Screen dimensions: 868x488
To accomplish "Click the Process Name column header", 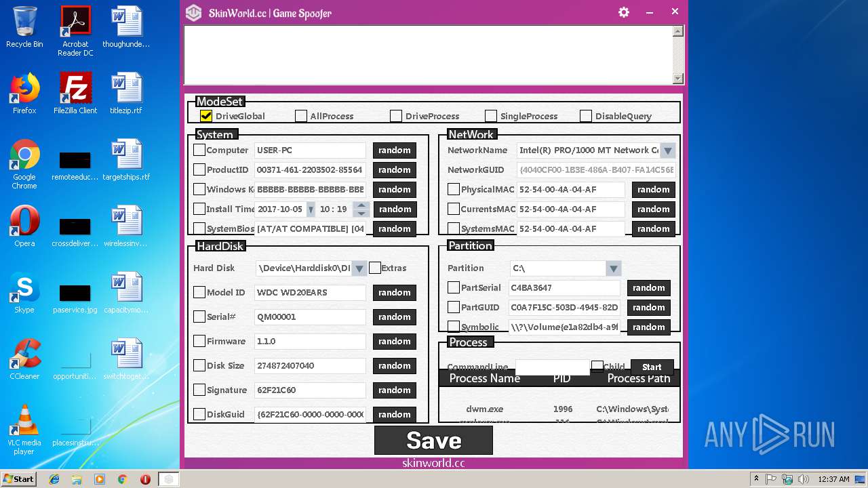I will (485, 378).
